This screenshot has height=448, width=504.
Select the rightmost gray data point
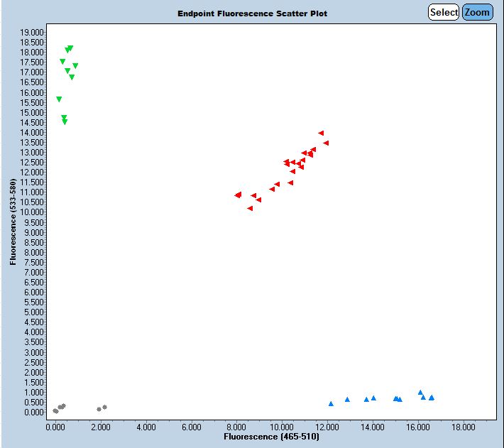(x=104, y=407)
